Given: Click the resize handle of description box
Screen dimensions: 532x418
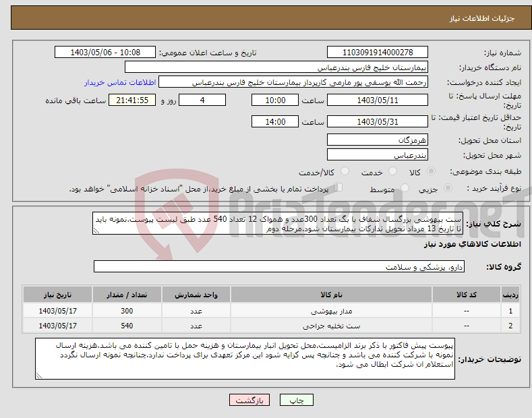Looking at the screenshot, I should [96, 231].
